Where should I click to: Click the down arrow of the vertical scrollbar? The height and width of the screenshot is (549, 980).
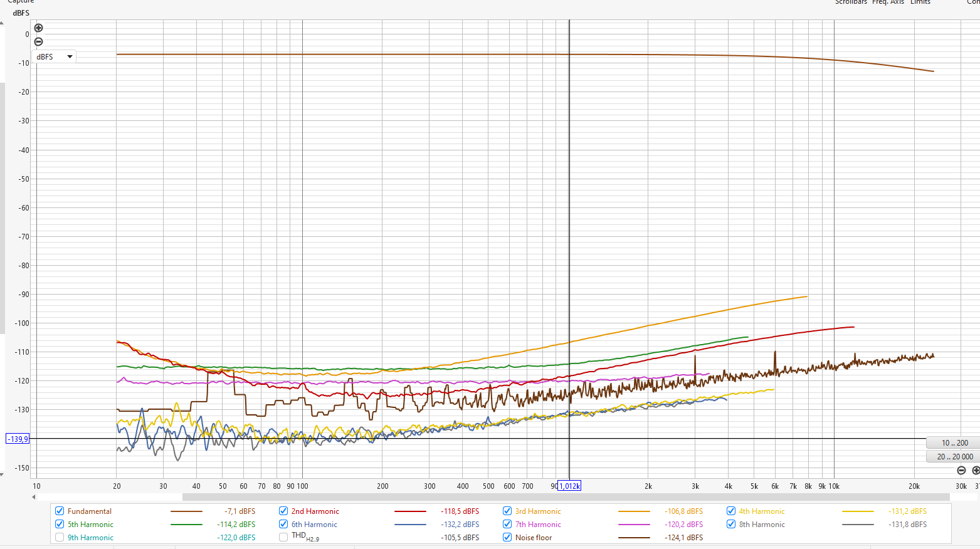point(2,474)
